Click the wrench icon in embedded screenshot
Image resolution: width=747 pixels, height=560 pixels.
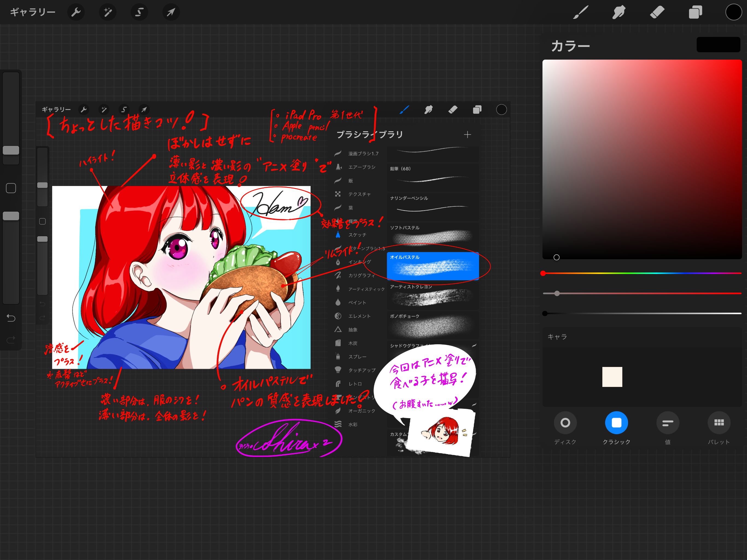(x=84, y=109)
